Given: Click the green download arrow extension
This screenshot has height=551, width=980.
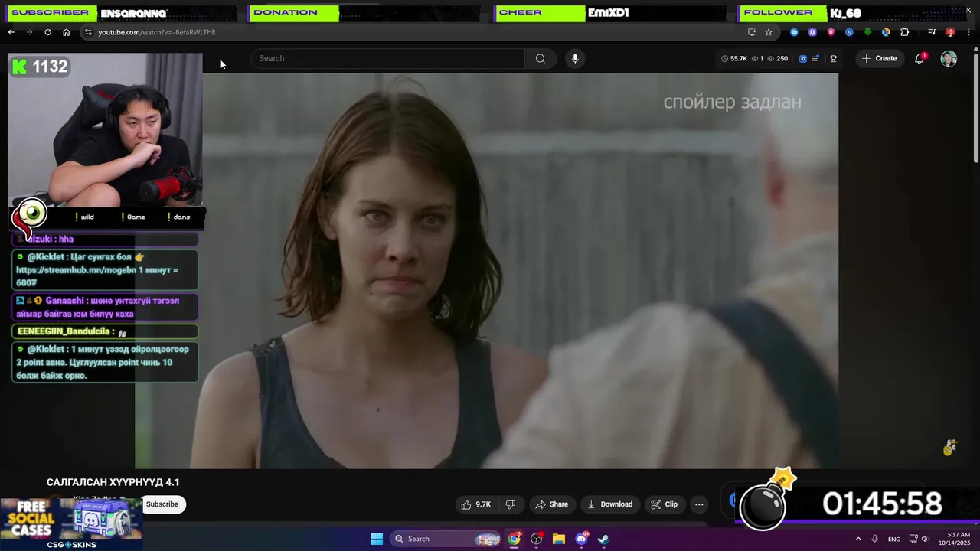Looking at the screenshot, I should pos(867,32).
